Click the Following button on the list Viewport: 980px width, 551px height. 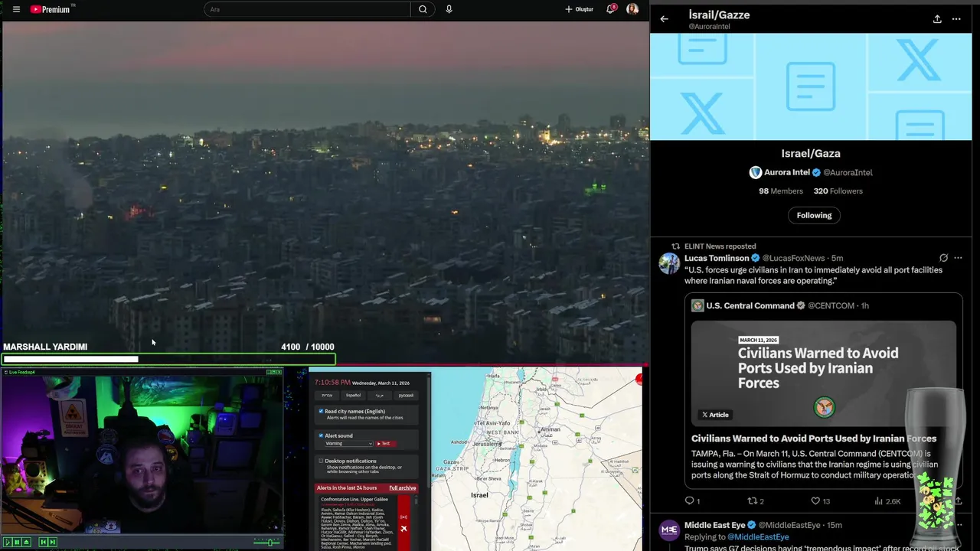click(x=814, y=215)
